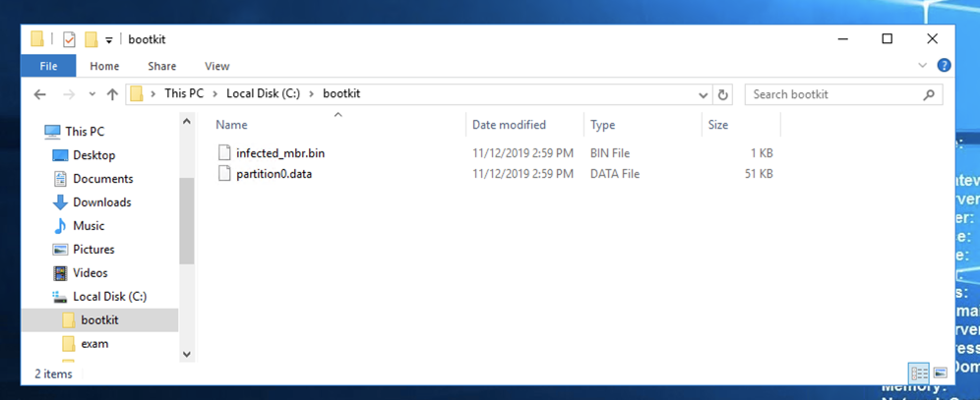The image size is (980, 400).
Task: Select the infected_mbr.bin file icon
Action: (x=224, y=153)
